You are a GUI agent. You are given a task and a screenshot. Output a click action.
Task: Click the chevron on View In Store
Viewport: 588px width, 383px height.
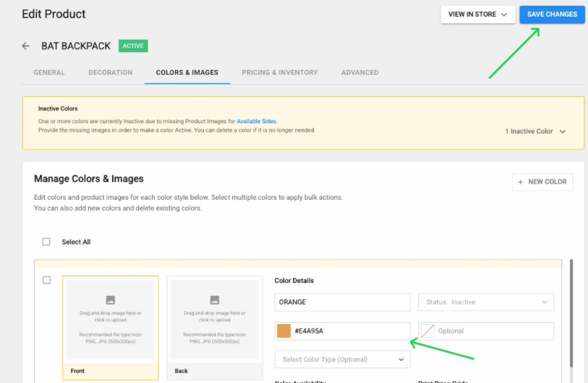click(x=504, y=15)
